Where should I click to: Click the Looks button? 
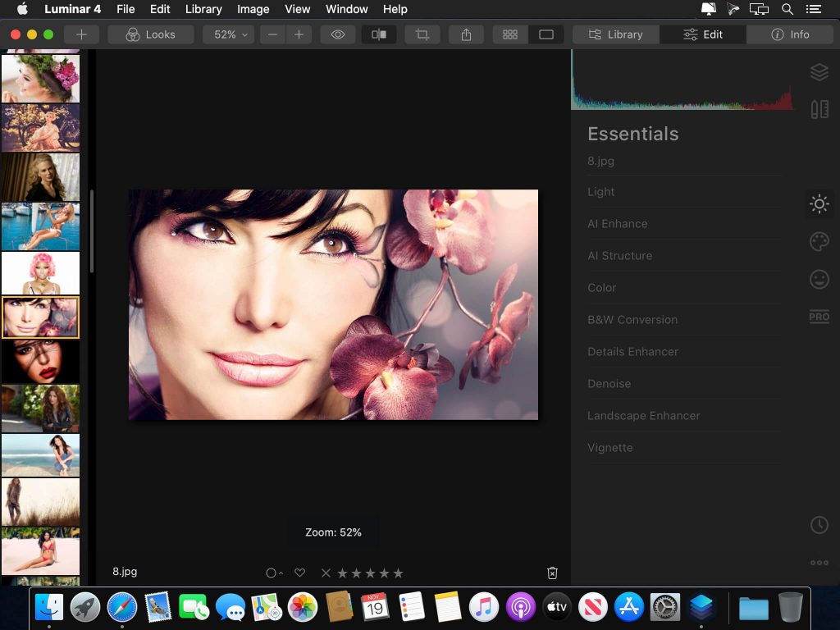tap(152, 34)
